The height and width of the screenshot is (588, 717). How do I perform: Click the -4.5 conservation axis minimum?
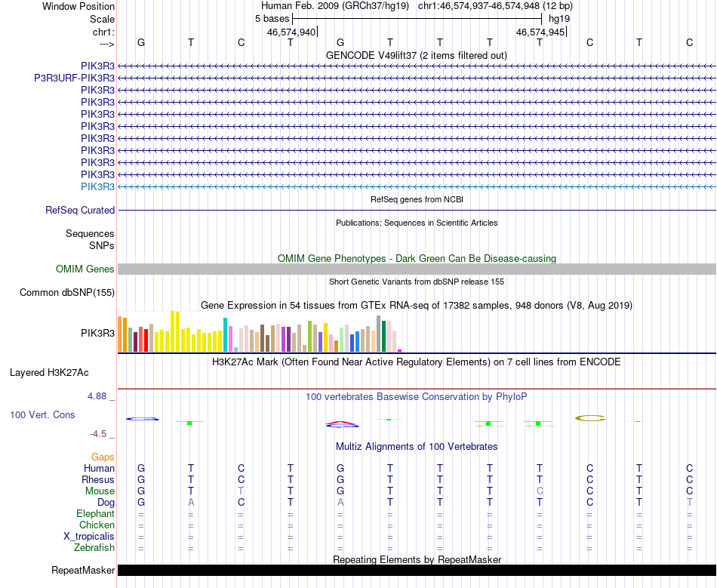[x=98, y=434]
